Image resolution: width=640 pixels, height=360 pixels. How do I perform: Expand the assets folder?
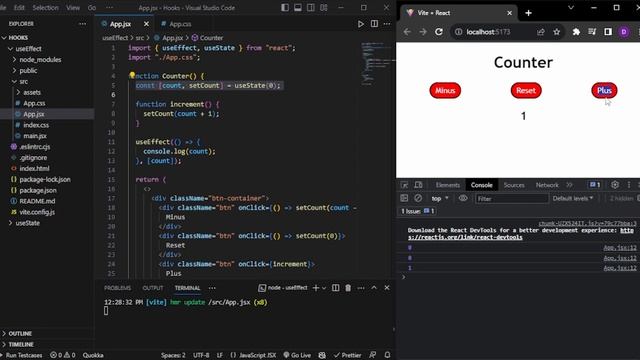click(32, 92)
